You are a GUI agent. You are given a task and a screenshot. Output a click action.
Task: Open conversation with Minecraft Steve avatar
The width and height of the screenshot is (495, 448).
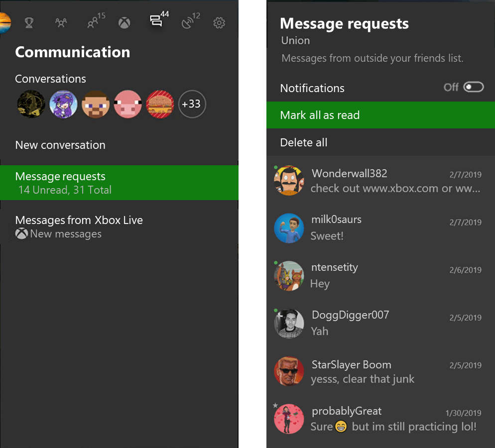tap(96, 104)
